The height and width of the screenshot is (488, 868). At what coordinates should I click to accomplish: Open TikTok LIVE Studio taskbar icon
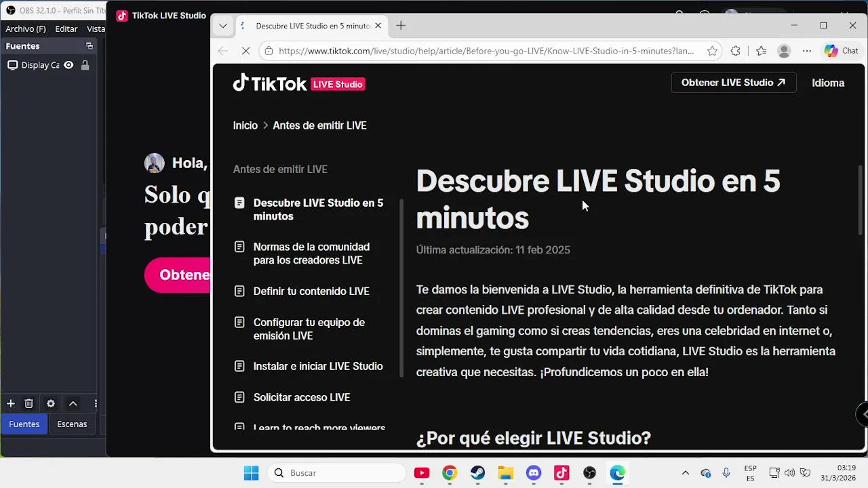click(561, 472)
